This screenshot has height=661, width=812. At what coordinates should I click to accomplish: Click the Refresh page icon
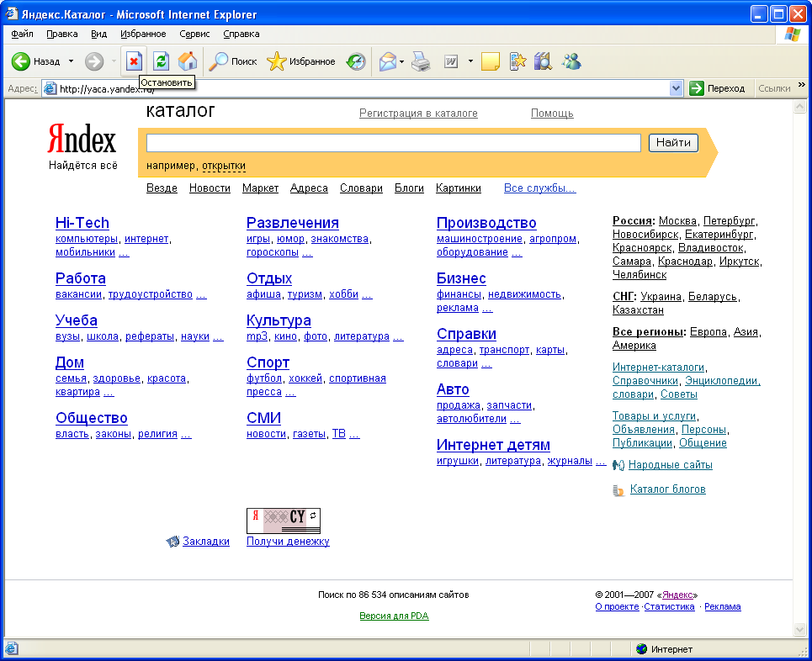point(161,61)
